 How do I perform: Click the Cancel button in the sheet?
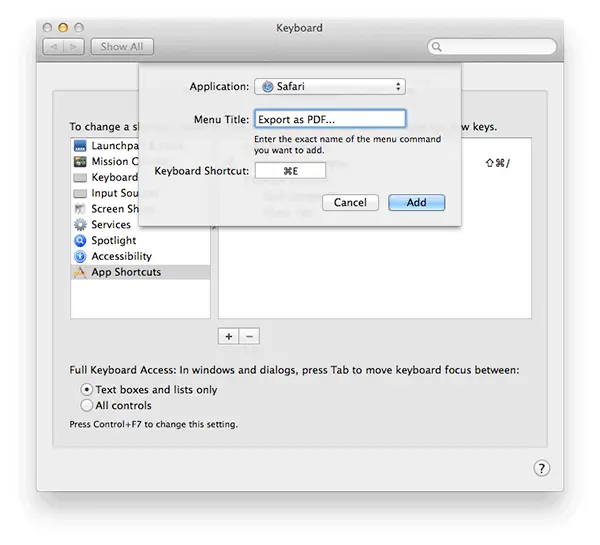(350, 202)
